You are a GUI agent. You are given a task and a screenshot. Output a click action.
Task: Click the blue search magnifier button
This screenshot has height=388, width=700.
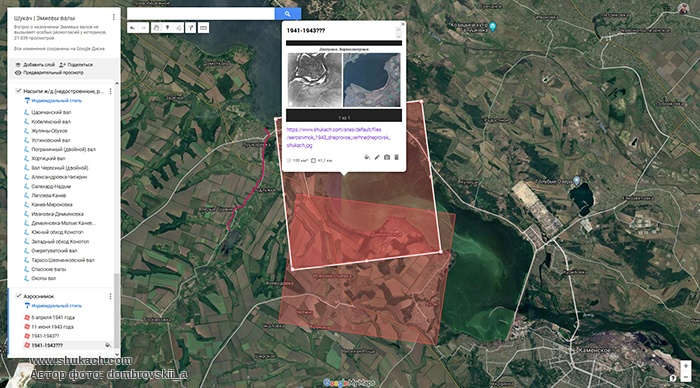click(288, 14)
